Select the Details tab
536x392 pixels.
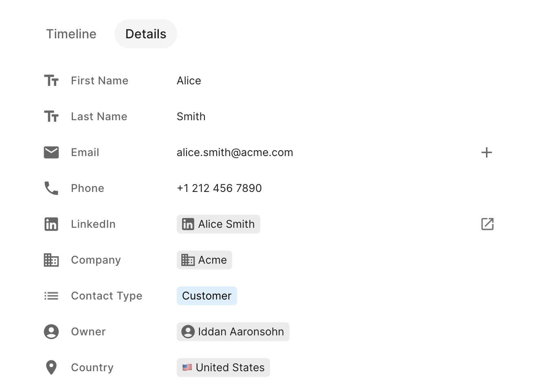coord(146,34)
